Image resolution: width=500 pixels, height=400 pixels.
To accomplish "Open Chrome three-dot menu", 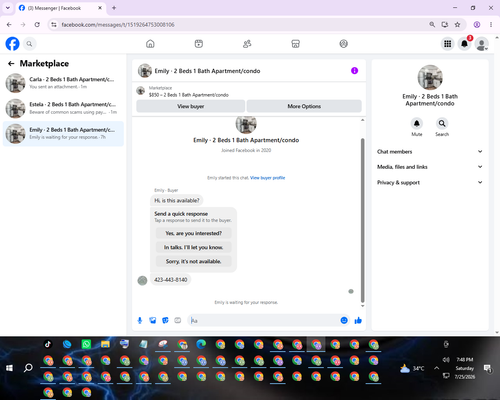I will [491, 25].
